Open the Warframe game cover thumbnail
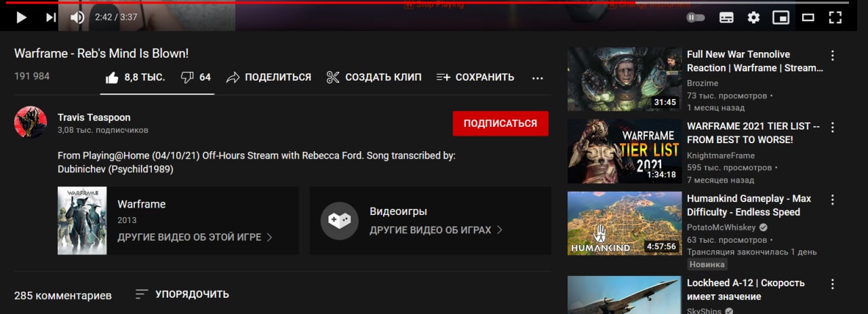Image resolution: width=868 pixels, height=314 pixels. pyautogui.click(x=82, y=220)
